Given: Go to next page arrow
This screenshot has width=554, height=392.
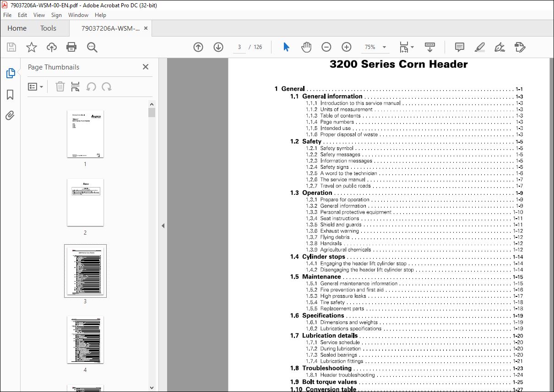Looking at the screenshot, I should [218, 47].
